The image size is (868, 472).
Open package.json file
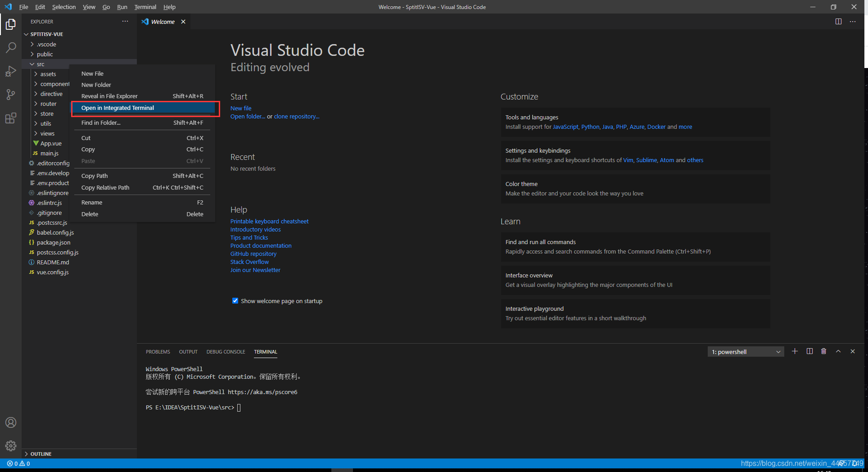pos(54,242)
